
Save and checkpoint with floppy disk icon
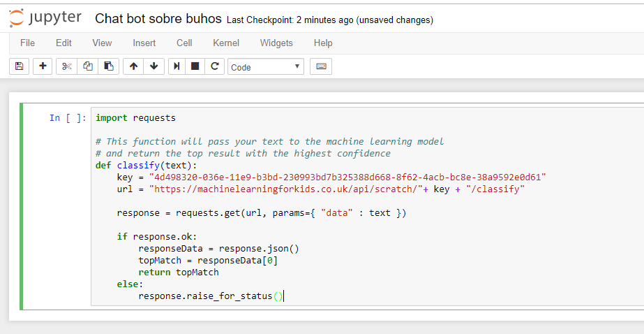[19, 66]
